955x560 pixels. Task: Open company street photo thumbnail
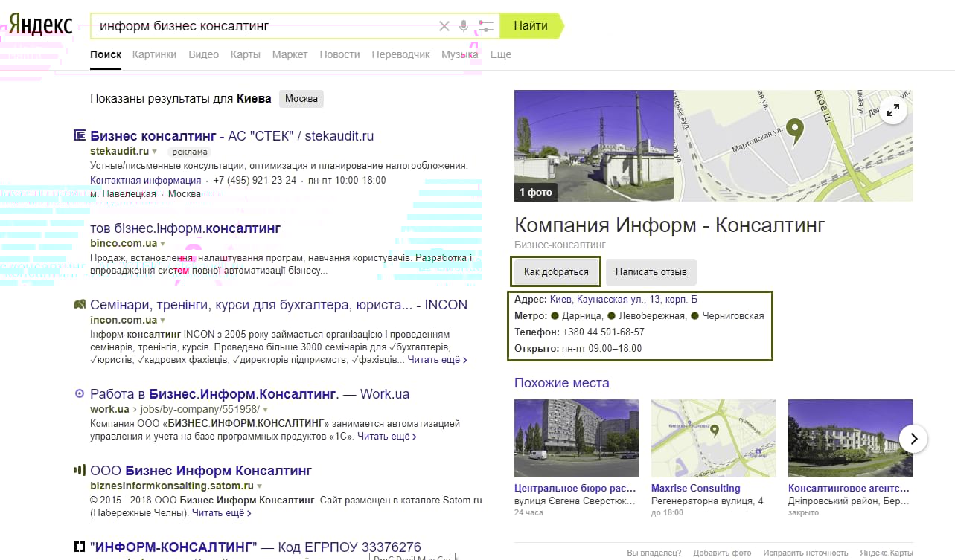pos(594,146)
